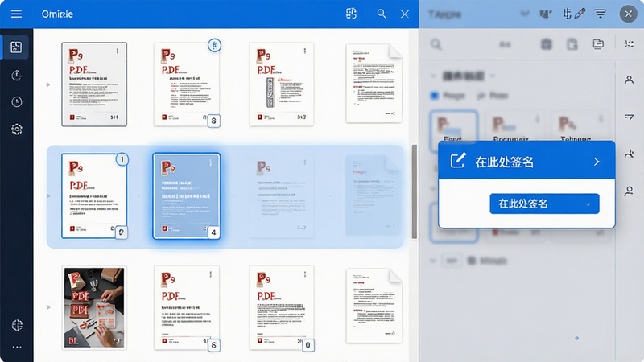
Task: Click the collapse icon beside the toolbar divider
Action: 629,44
